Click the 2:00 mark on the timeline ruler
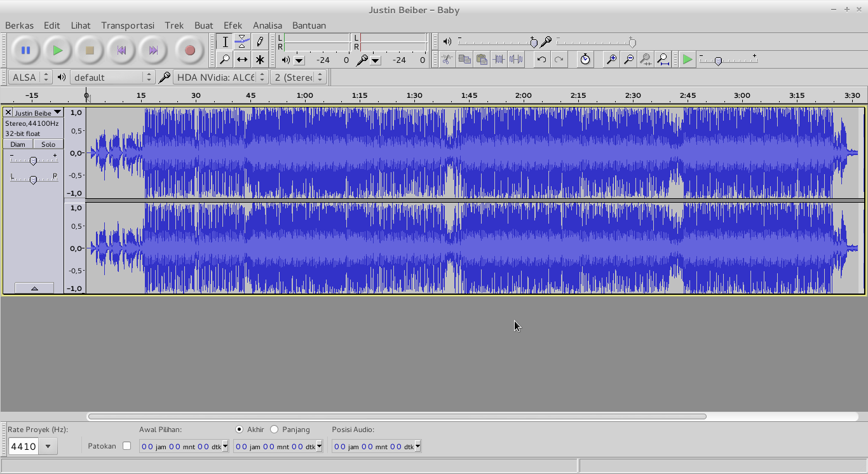Viewport: 868px width, 474px height. [524, 95]
